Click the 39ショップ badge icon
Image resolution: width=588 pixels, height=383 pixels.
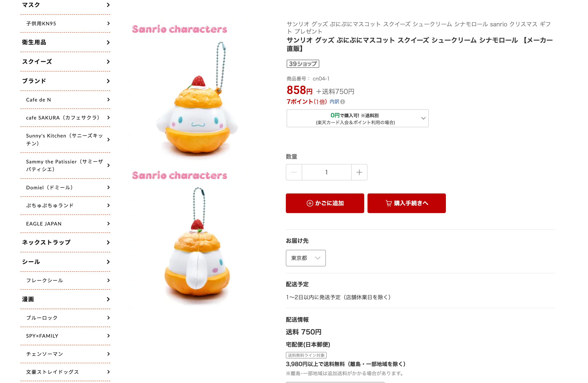(x=303, y=64)
